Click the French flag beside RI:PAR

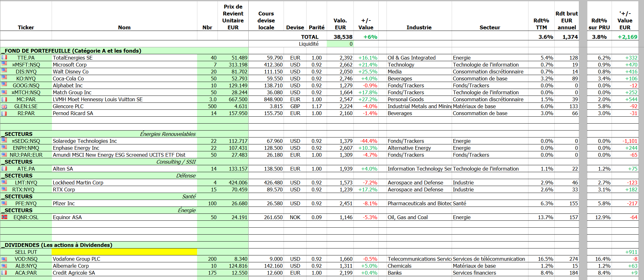(4, 113)
